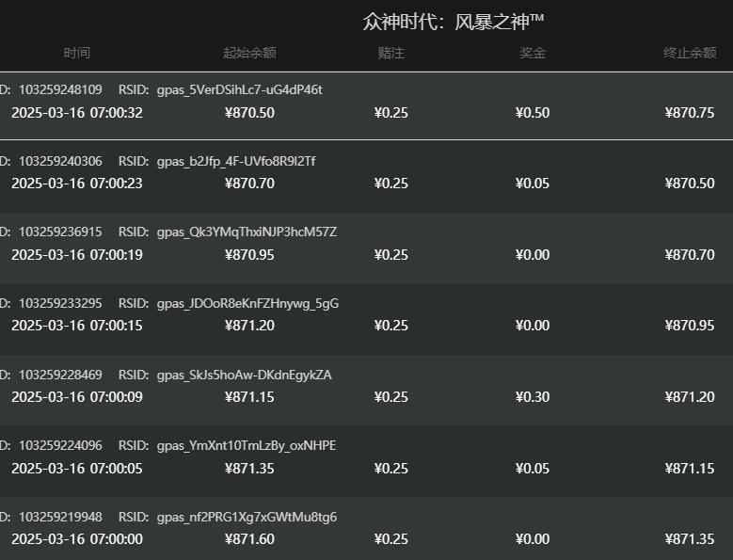Click RSID gpas_Qk3YMqThxiNJP3hcM57Z
The width and height of the screenshot is (733, 560).
(x=247, y=232)
